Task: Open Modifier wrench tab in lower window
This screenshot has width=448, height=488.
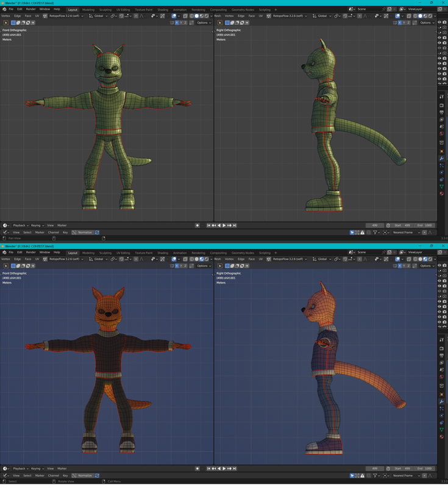Action: click(x=441, y=401)
